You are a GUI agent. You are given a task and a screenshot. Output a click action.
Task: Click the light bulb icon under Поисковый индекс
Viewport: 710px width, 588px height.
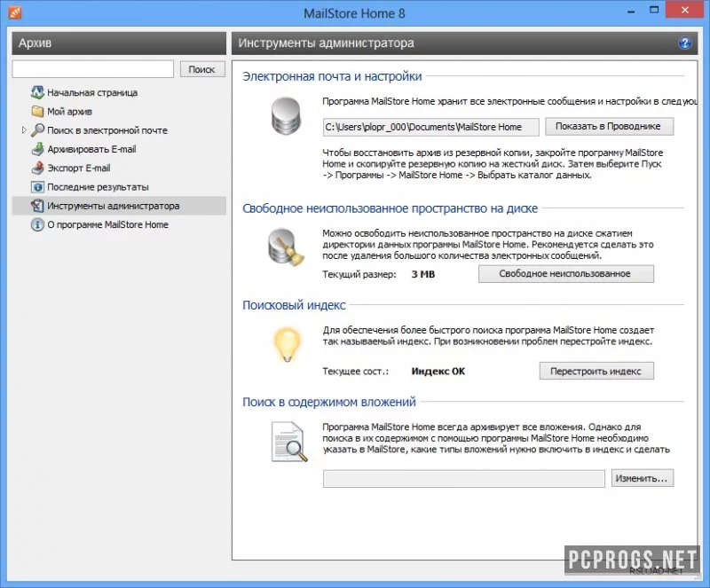[287, 344]
